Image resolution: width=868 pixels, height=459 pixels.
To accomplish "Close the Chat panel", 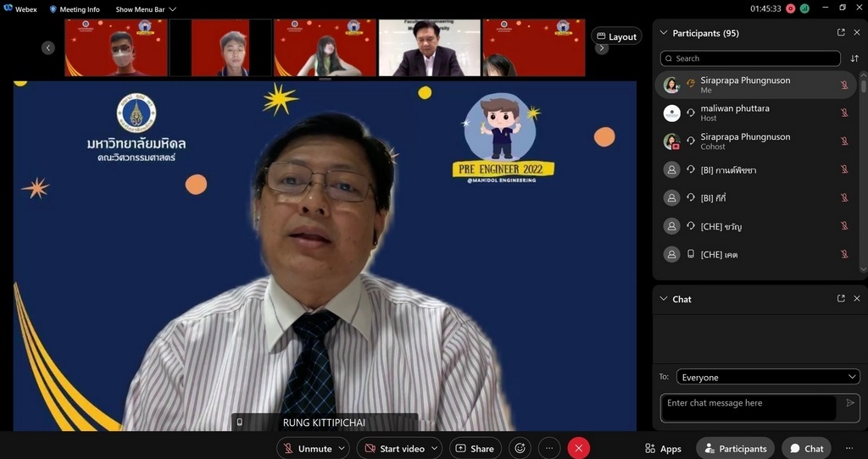I will pyautogui.click(x=857, y=299).
